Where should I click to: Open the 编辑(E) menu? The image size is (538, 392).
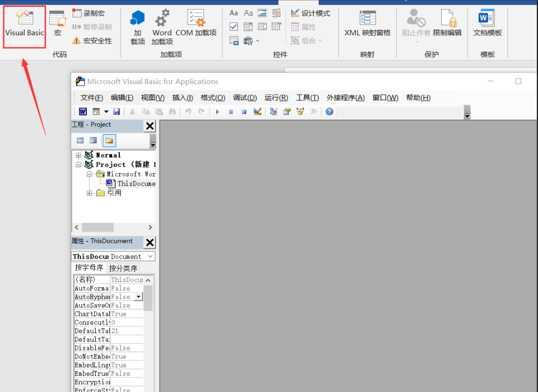coord(122,98)
